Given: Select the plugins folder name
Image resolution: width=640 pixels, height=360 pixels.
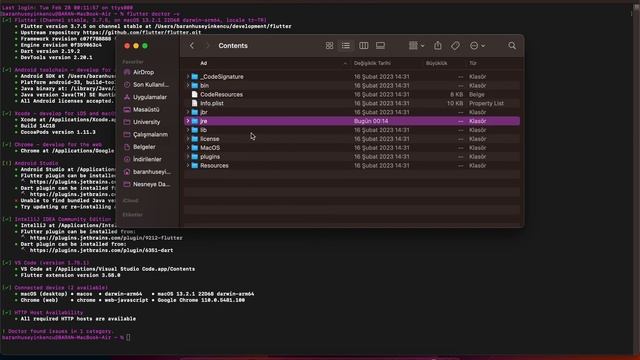Looking at the screenshot, I should (x=210, y=157).
